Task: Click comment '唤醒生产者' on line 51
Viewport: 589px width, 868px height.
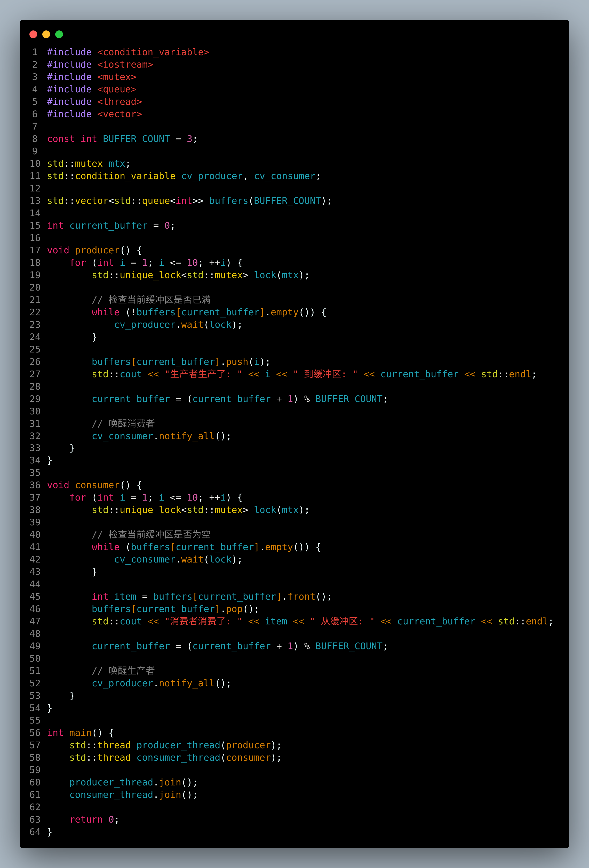Action: tap(131, 671)
